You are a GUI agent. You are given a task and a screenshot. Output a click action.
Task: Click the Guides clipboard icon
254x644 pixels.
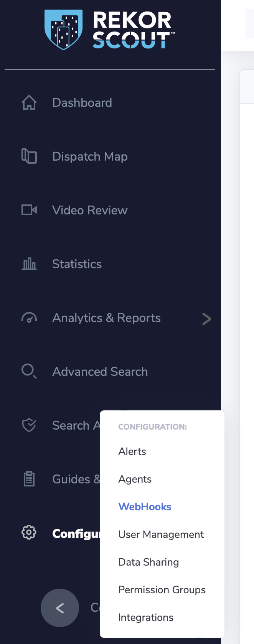pos(29,479)
